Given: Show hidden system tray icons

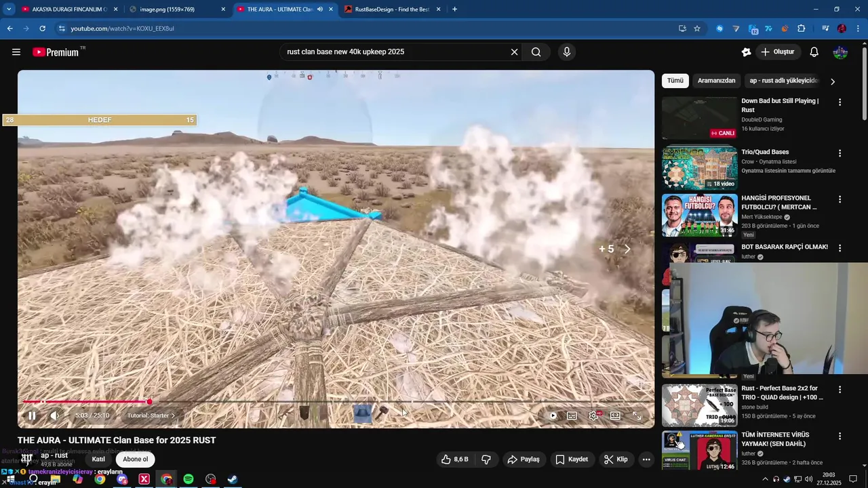Looking at the screenshot, I should pyautogui.click(x=766, y=479).
